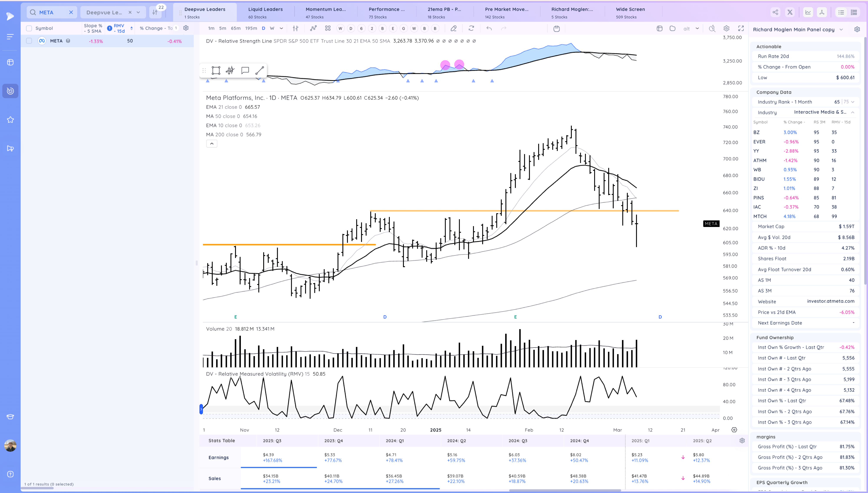Open the line chart view icon
Viewport: 868px width, 493px height.
pos(808,12)
